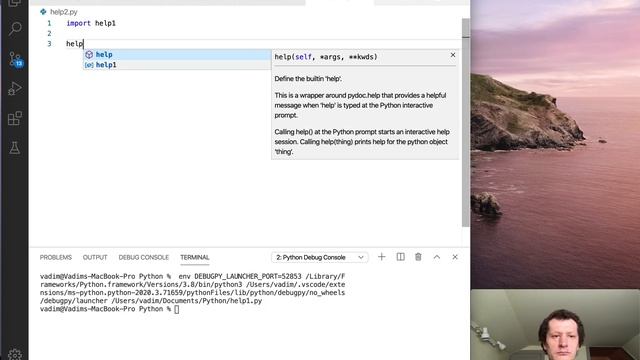Image resolution: width=640 pixels, height=360 pixels.
Task: Open the Python Debug Console terminal dropdown
Action: [320, 257]
